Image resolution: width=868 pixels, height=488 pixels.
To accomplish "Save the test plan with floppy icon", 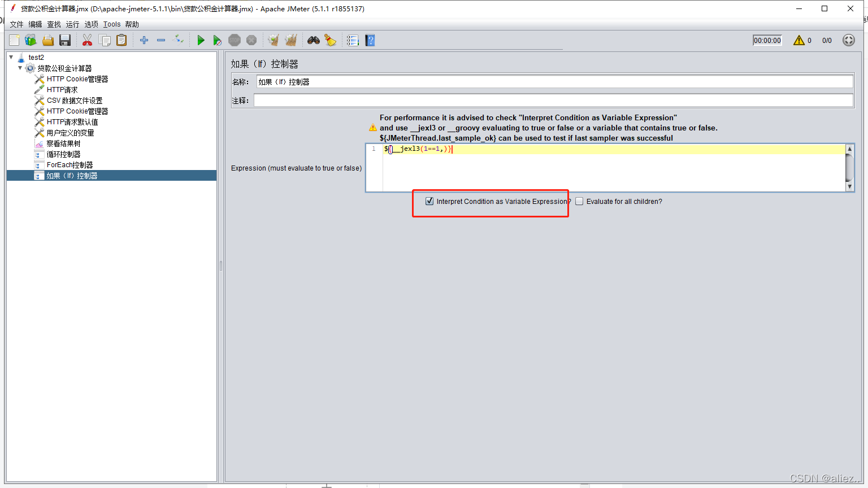I will [65, 40].
